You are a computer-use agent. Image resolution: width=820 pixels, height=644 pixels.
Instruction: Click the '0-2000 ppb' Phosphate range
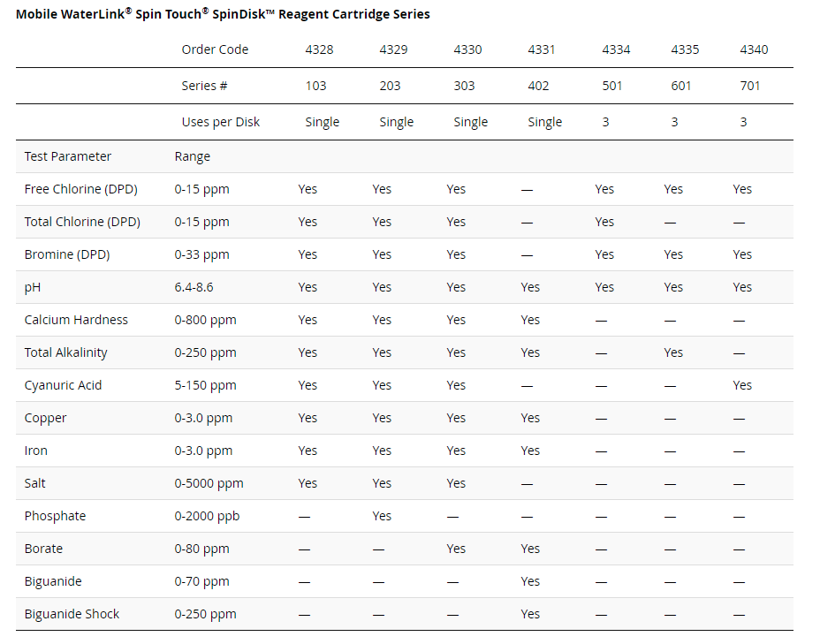tap(207, 517)
